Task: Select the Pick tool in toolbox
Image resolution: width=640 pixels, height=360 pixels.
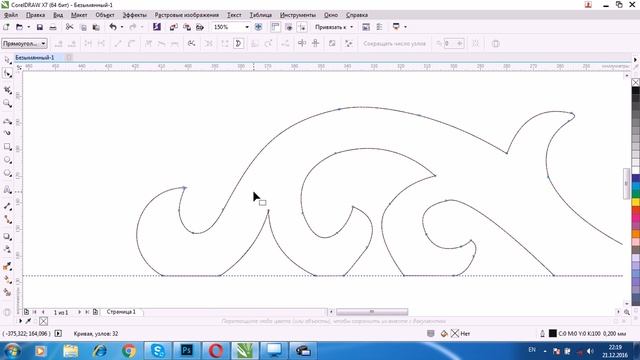Action: pyautogui.click(x=7, y=60)
